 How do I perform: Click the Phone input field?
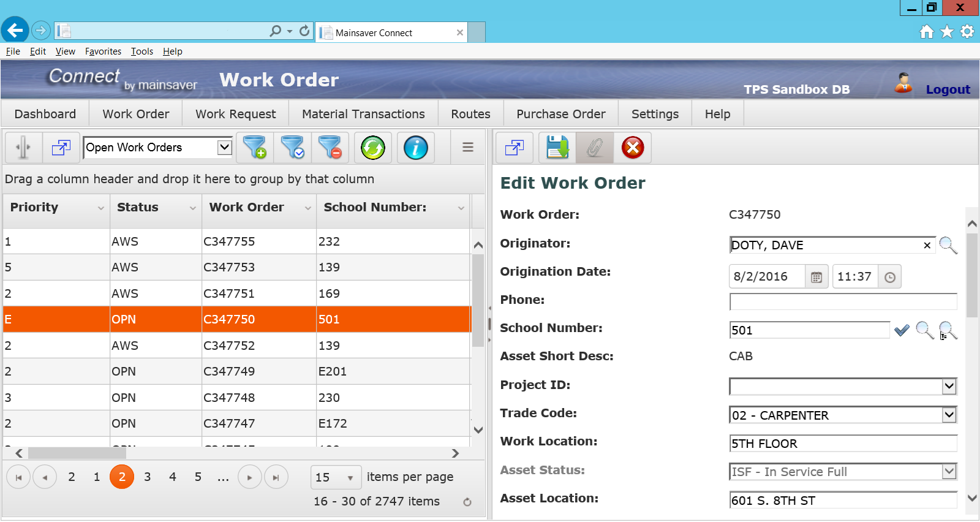point(843,301)
